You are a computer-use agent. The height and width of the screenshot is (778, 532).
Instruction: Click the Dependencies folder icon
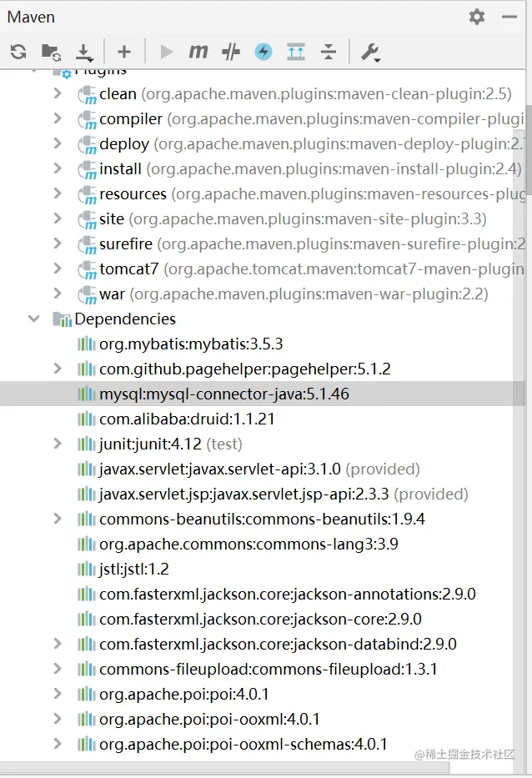coord(62,319)
